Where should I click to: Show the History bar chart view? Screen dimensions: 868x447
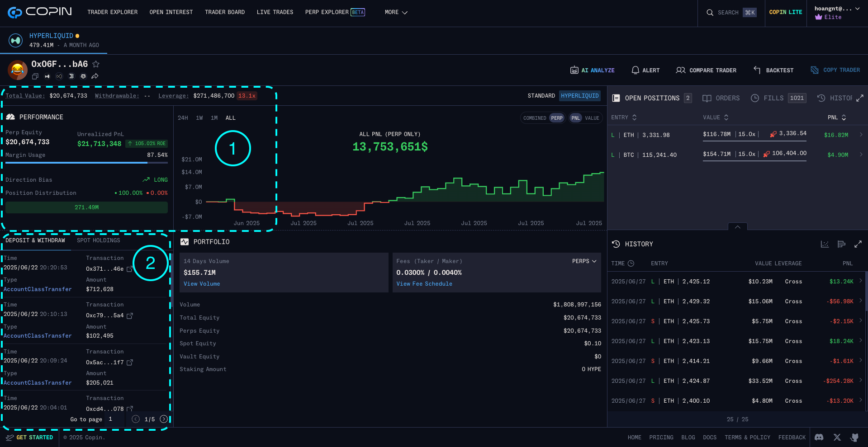click(x=841, y=244)
